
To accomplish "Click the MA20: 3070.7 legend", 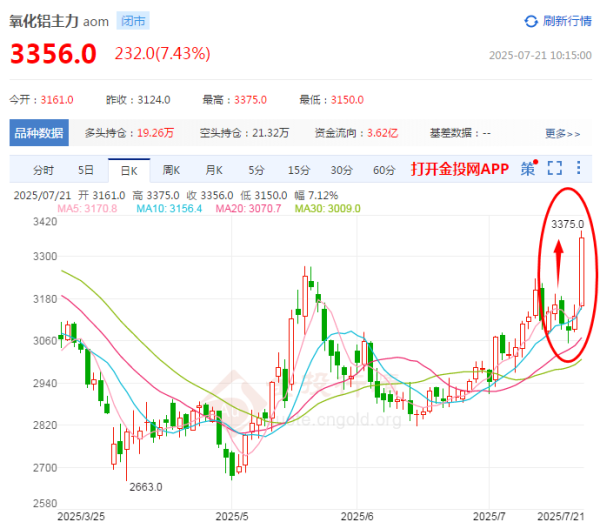I will [248, 209].
